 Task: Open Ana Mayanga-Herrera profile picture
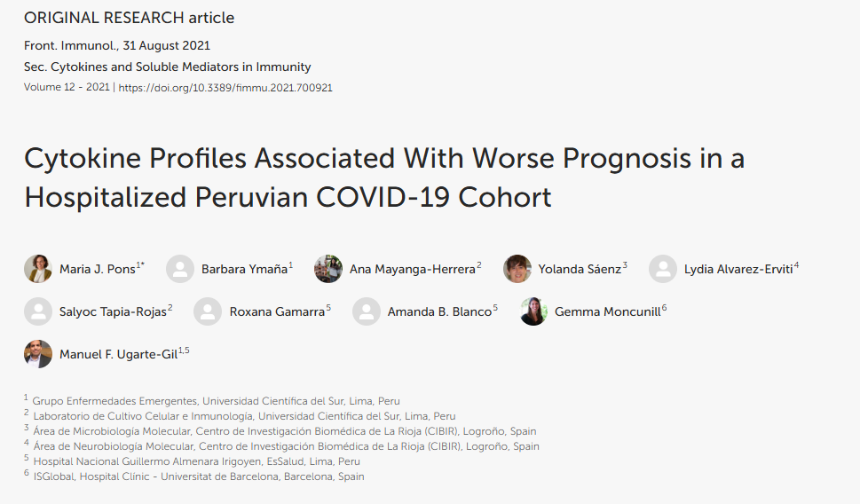click(x=328, y=269)
